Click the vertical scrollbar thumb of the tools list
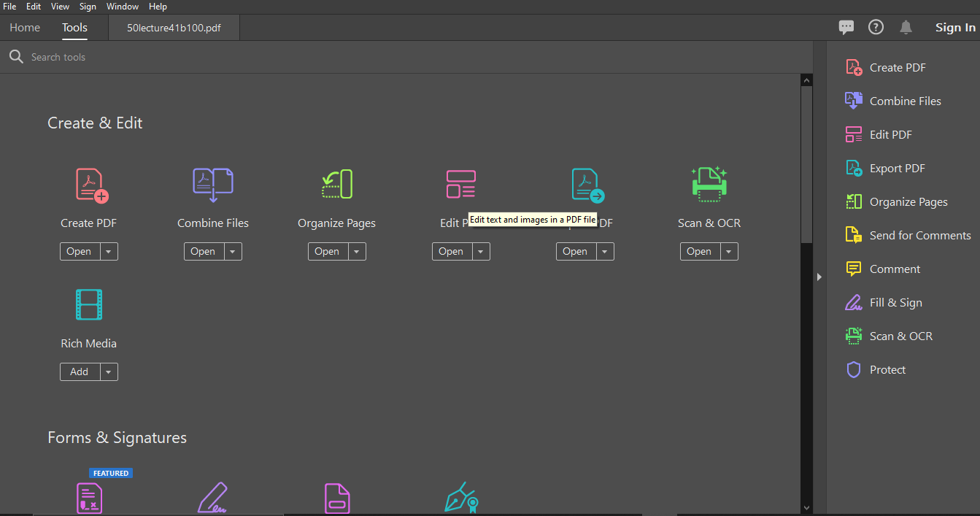980x516 pixels. pyautogui.click(x=806, y=164)
